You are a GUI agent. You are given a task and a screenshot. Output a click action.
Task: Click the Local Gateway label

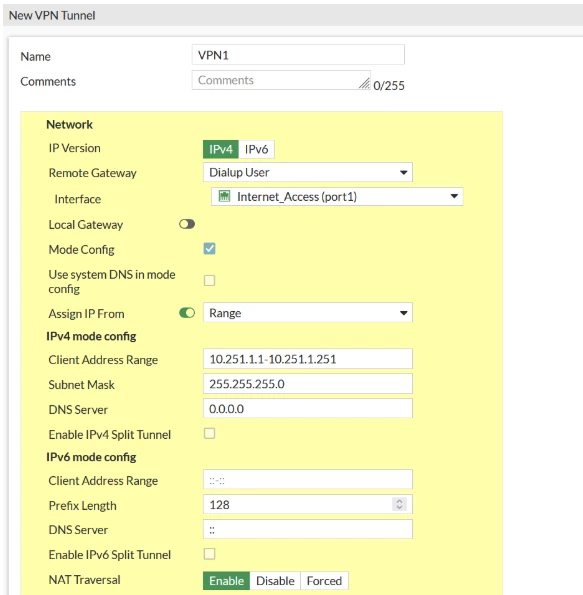[86, 225]
